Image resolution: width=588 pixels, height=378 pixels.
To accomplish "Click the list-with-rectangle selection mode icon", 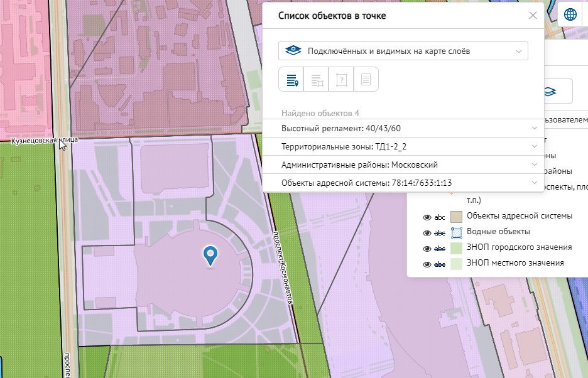I will click(x=316, y=80).
